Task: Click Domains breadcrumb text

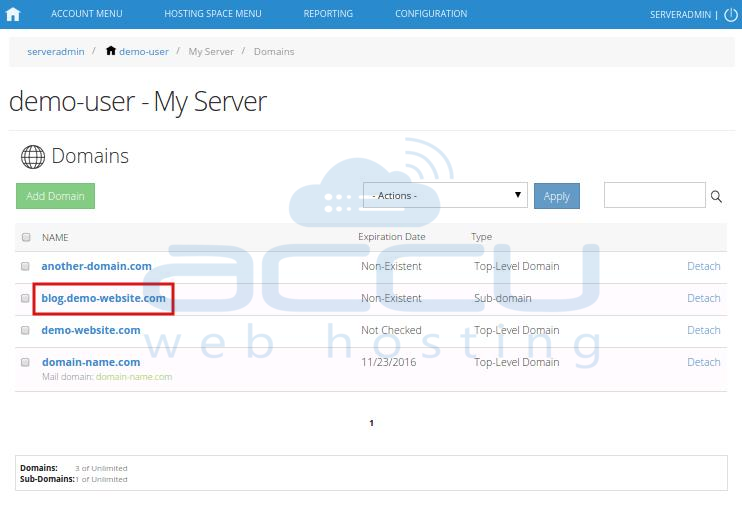Action: 274,52
